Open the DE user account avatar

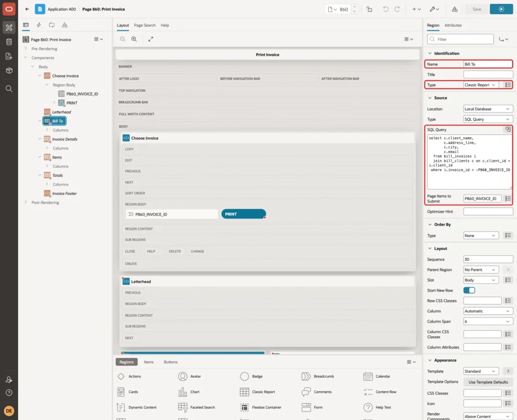point(9,411)
